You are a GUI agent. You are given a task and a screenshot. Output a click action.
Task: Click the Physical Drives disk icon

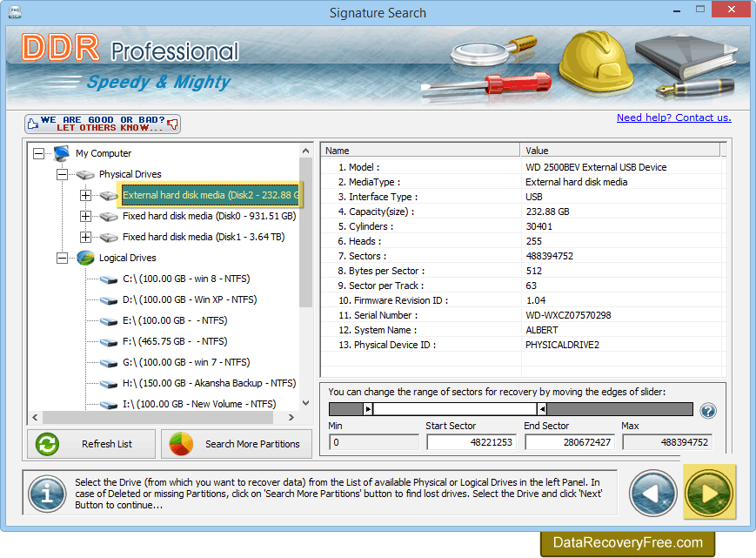(x=85, y=174)
